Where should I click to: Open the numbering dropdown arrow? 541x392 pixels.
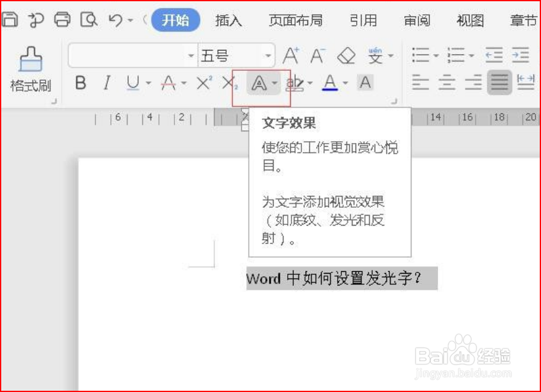[x=471, y=55]
